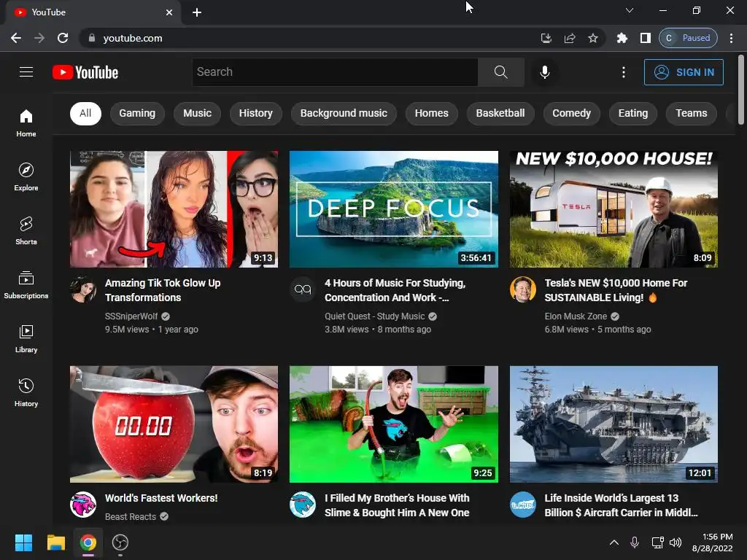This screenshot has height=560, width=747.
Task: Select the Music filter chip
Action: tap(197, 113)
